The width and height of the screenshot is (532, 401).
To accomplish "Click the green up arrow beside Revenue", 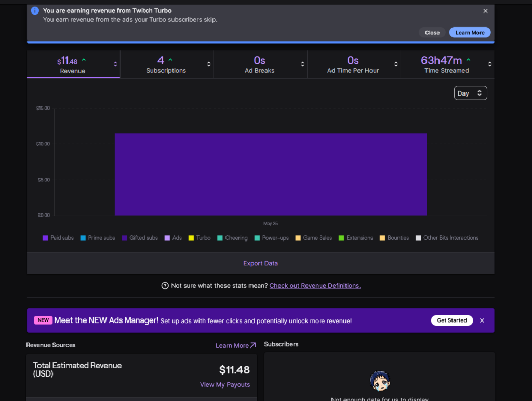I will [x=84, y=60].
